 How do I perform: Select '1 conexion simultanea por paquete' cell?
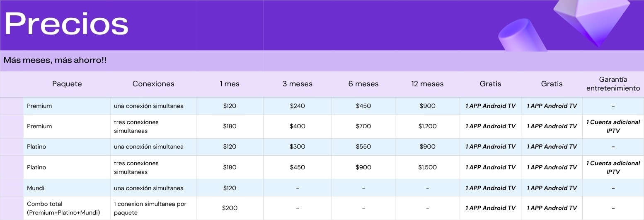(x=150, y=208)
